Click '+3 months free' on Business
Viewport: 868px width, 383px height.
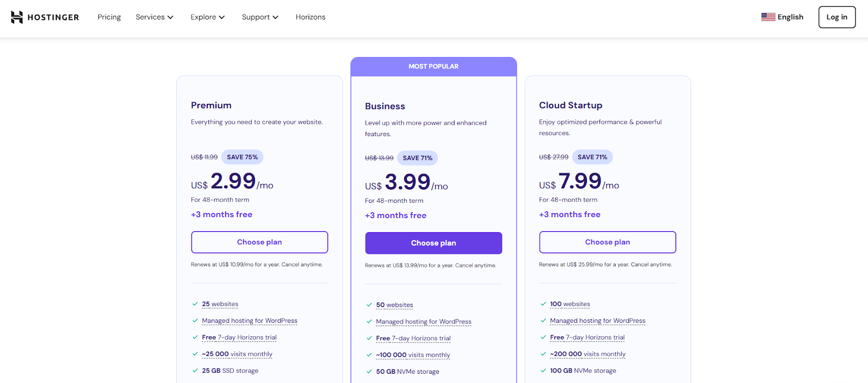coord(395,216)
